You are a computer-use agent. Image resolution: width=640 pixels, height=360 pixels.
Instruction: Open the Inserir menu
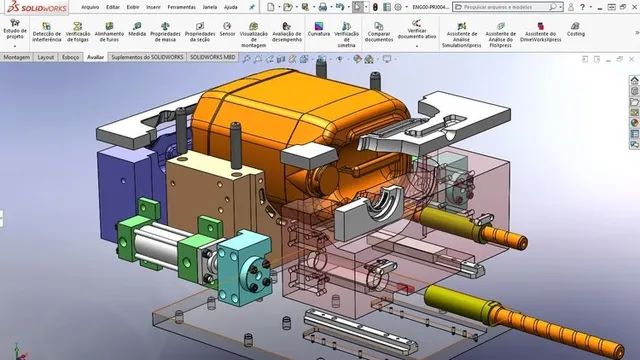tap(153, 7)
